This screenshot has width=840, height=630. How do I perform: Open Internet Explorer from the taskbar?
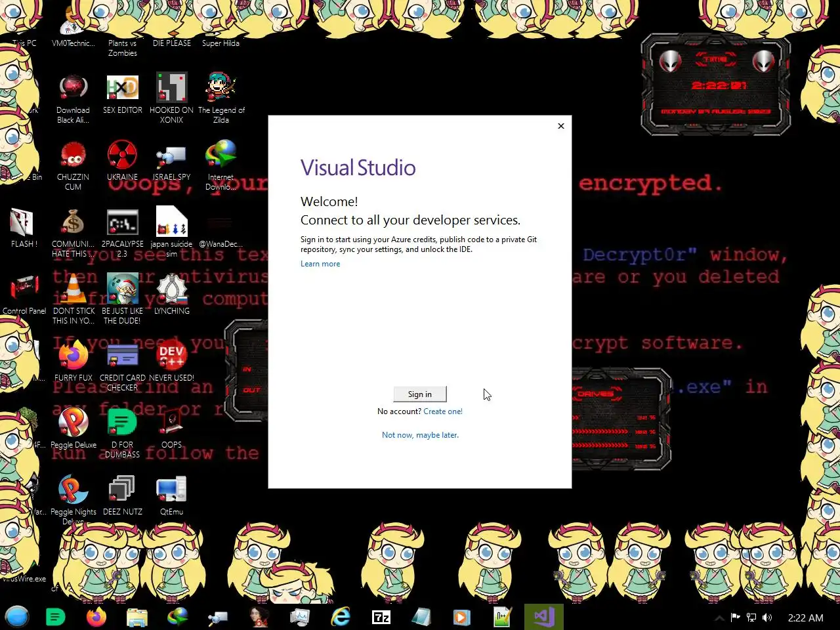click(x=341, y=617)
